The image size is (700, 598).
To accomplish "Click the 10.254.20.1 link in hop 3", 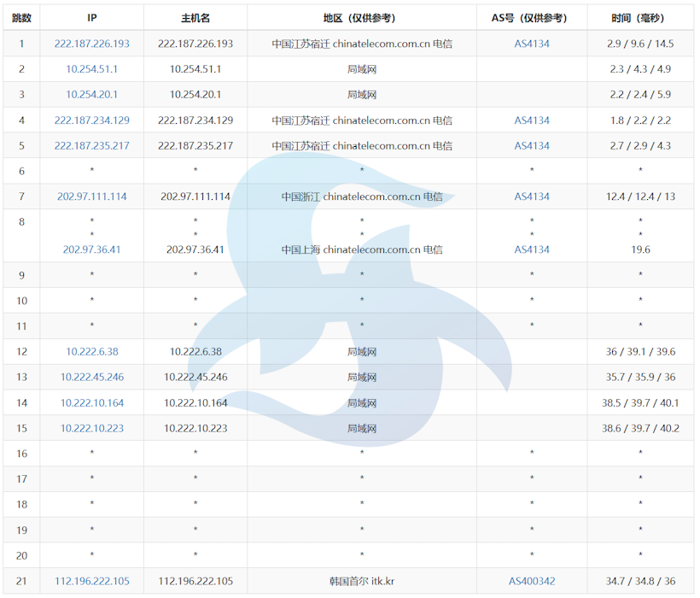I will (91, 95).
